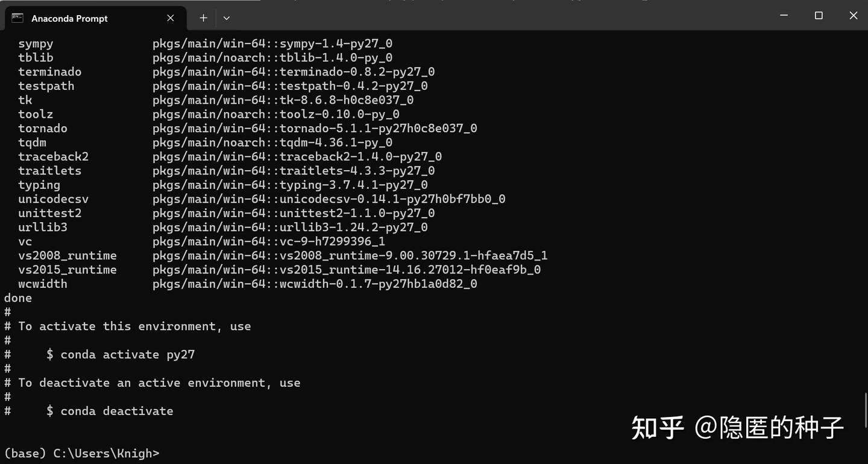
Task: Click the maximize window icon
Action: (x=818, y=15)
